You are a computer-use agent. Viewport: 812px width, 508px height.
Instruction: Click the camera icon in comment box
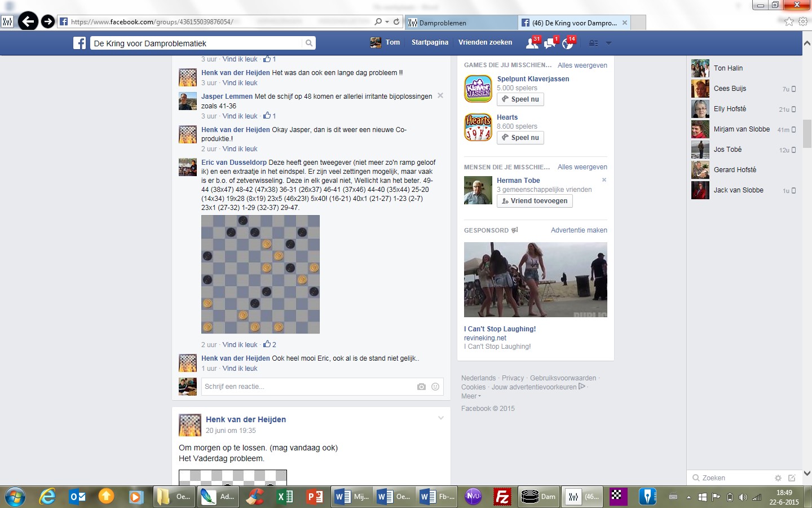pos(421,387)
